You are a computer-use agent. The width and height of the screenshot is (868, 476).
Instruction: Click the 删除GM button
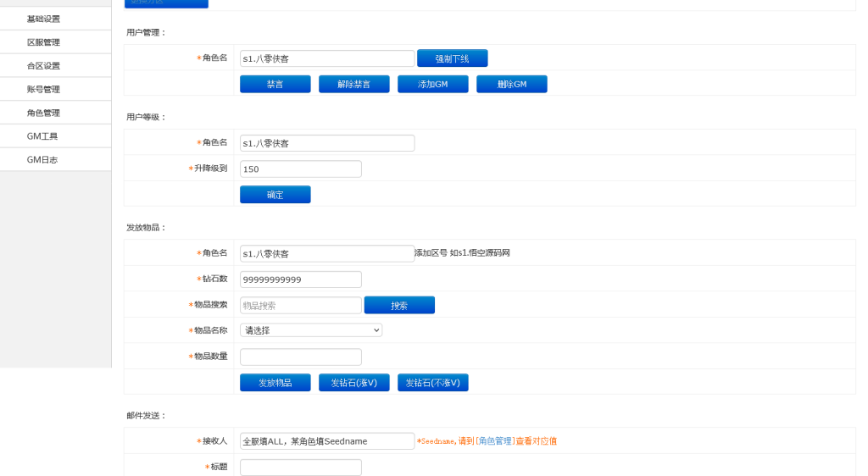coord(511,84)
